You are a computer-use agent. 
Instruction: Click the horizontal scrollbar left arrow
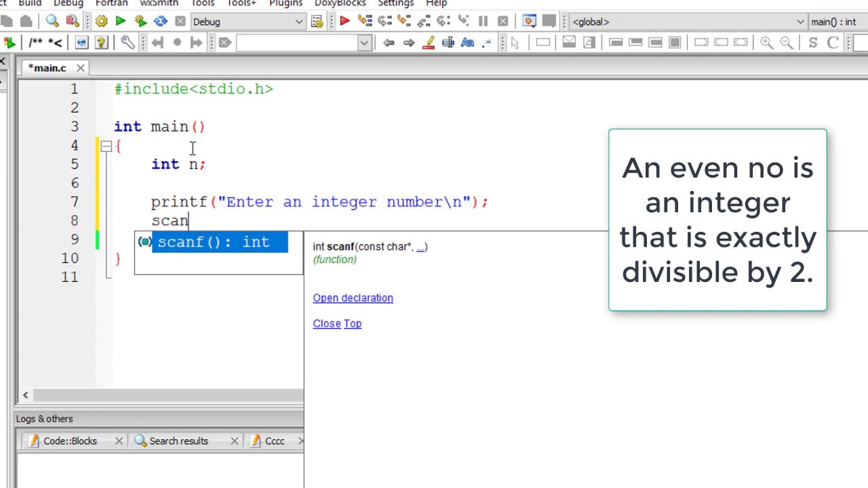(26, 395)
